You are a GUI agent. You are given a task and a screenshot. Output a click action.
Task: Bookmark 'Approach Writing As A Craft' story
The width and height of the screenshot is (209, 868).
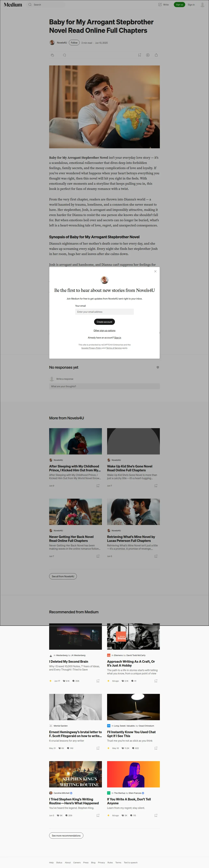click(x=156, y=681)
